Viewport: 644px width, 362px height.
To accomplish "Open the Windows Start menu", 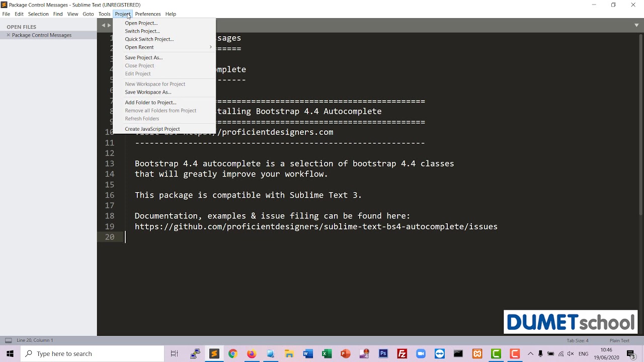I will click(10, 353).
